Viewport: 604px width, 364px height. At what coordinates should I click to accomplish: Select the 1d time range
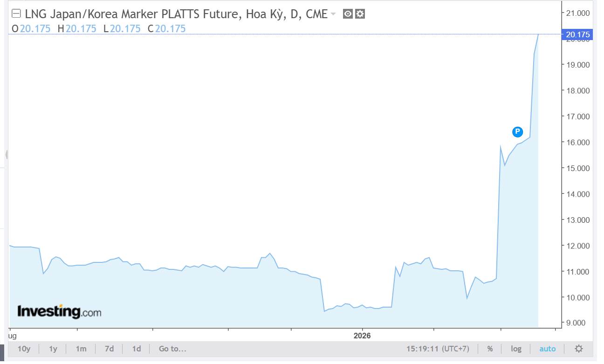pyautogui.click(x=137, y=349)
